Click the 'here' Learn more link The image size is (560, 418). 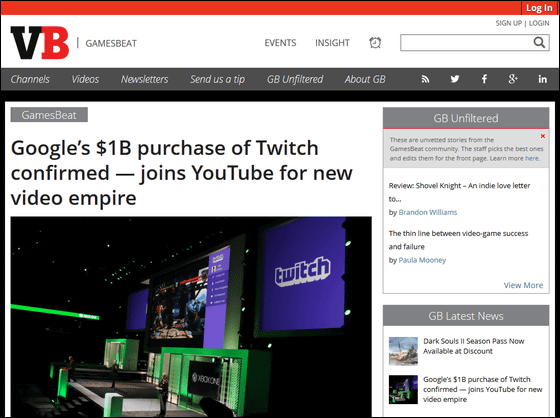[532, 158]
